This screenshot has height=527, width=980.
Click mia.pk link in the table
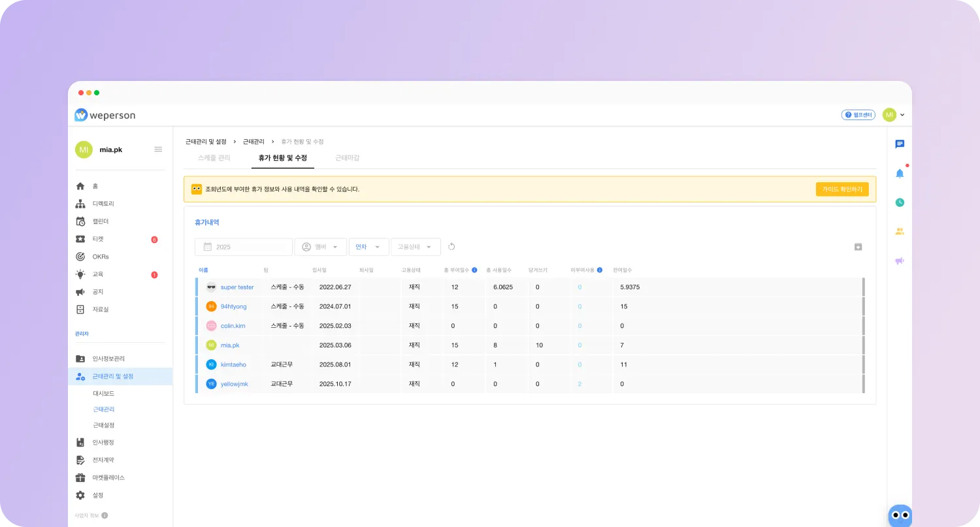(230, 345)
